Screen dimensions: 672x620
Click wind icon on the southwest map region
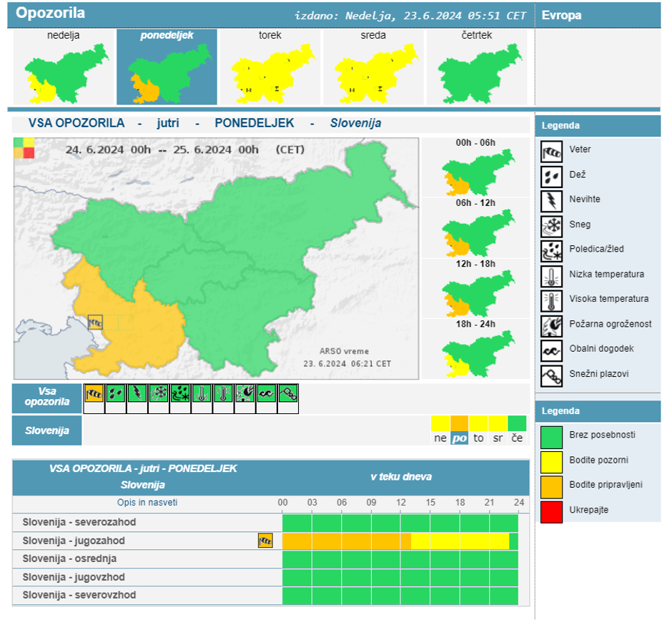pyautogui.click(x=95, y=323)
